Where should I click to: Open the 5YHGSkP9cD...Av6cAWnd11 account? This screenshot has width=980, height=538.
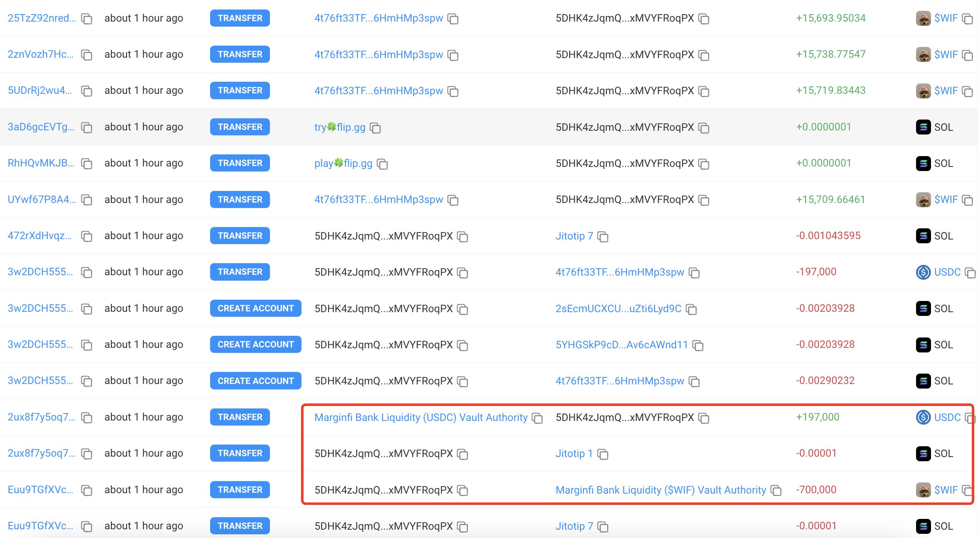(x=622, y=345)
